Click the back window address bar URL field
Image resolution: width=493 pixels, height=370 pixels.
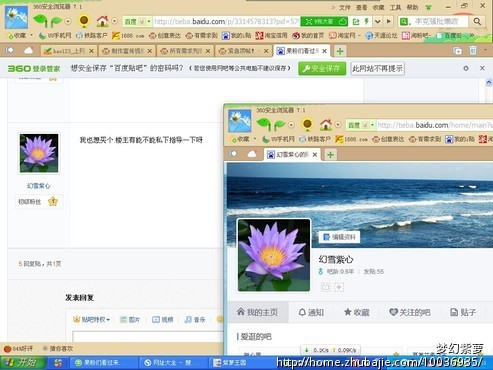[226, 22]
